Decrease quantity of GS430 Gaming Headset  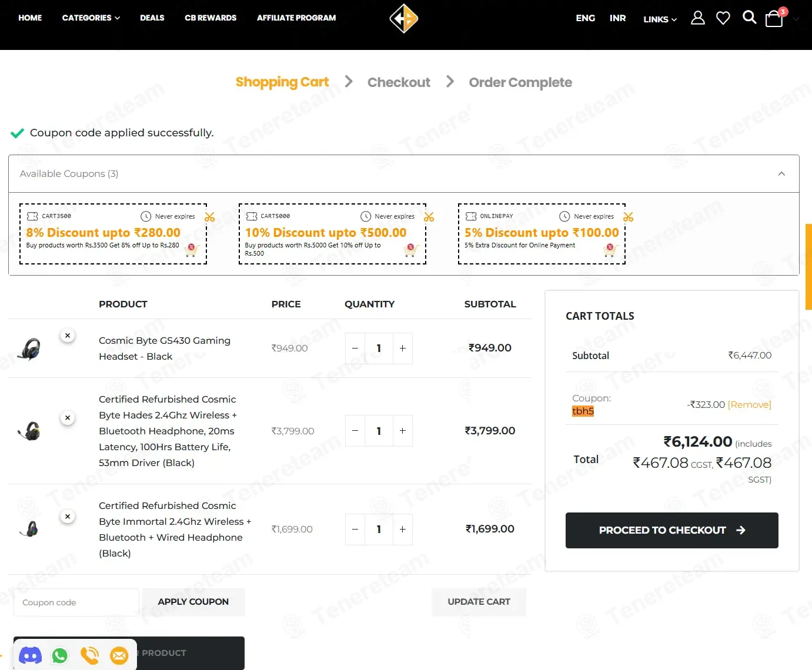[355, 349]
